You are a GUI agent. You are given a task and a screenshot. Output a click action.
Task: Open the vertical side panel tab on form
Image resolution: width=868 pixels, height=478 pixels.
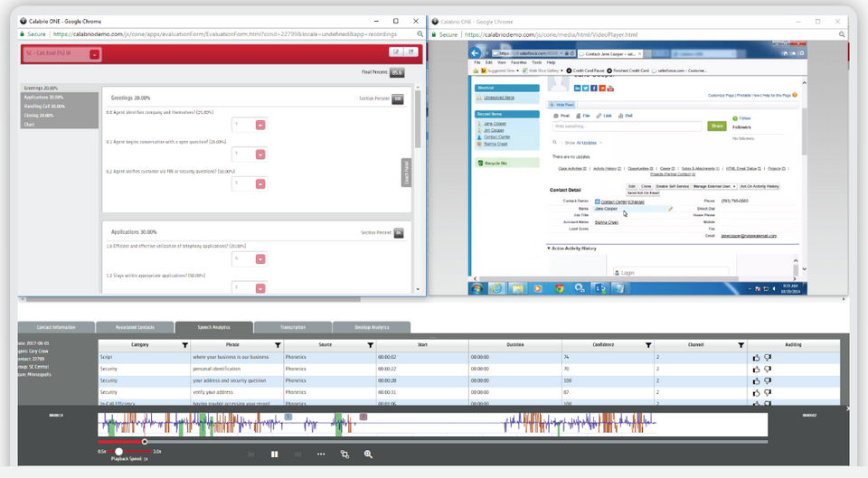(406, 173)
